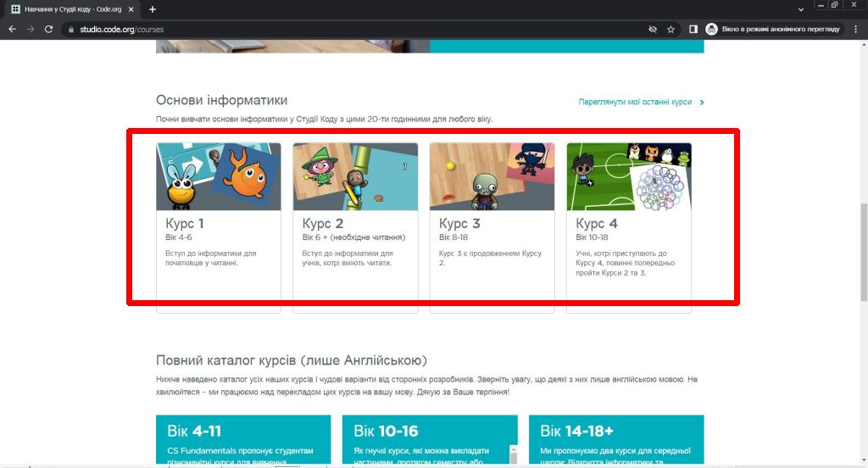Restore down the browser window
The height and width of the screenshot is (468, 868).
pyautogui.click(x=835, y=5)
